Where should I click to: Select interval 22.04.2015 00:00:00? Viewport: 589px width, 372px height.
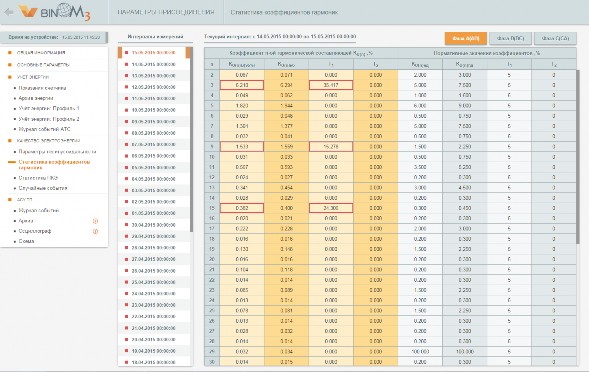pos(153,316)
